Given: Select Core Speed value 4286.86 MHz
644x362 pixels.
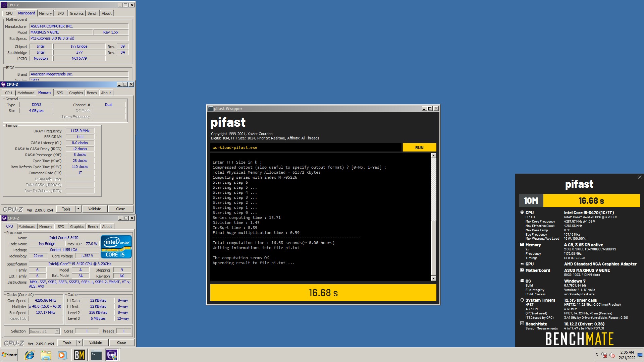Looking at the screenshot, I should click(45, 300).
